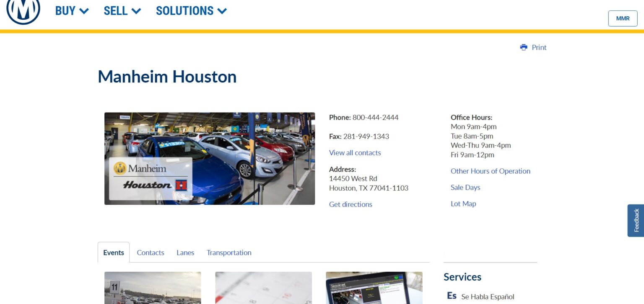View Other Hours of Operation
The width and height of the screenshot is (644, 304).
pyautogui.click(x=490, y=171)
